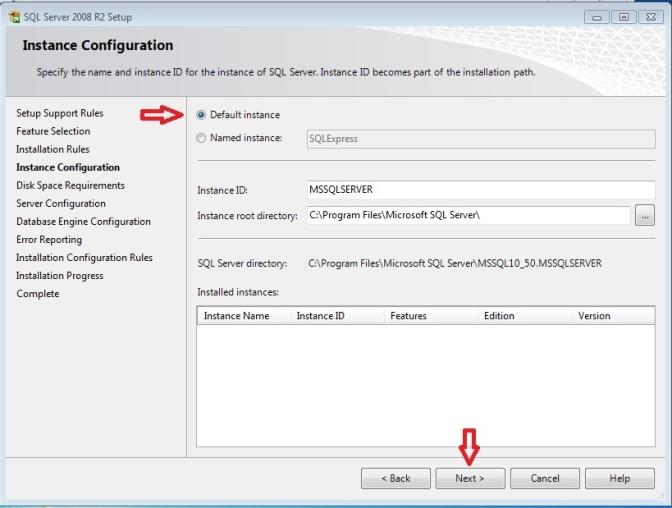
Task: Click the Named instance text box
Action: click(480, 139)
